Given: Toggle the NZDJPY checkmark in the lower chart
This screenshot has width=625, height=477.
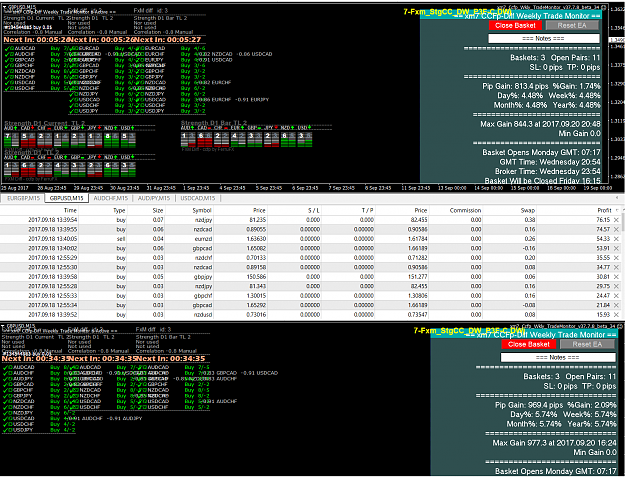Looking at the screenshot, I should [x=6, y=413].
